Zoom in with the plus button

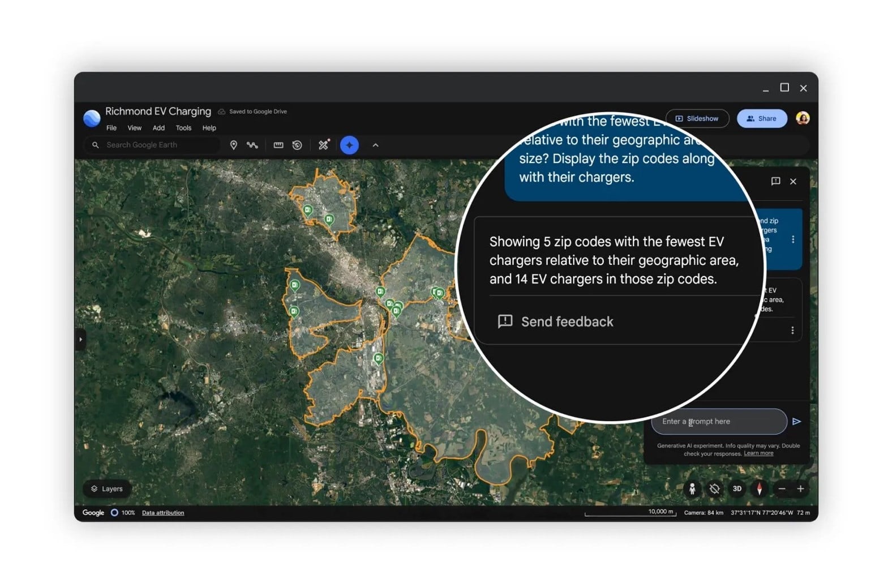[800, 489]
